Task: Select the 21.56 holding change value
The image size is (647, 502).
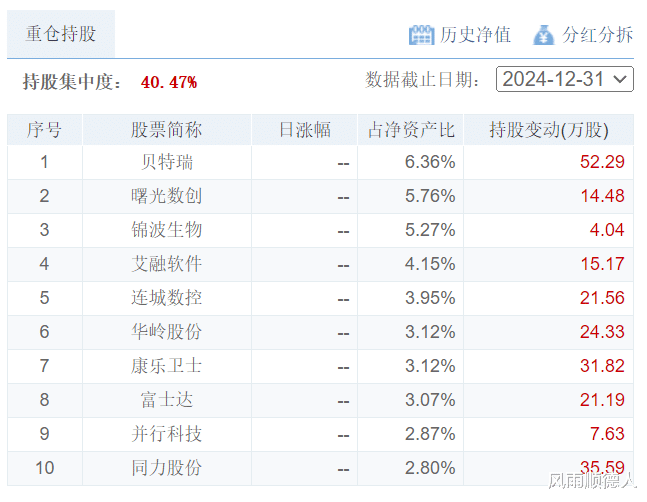Action: 602,298
